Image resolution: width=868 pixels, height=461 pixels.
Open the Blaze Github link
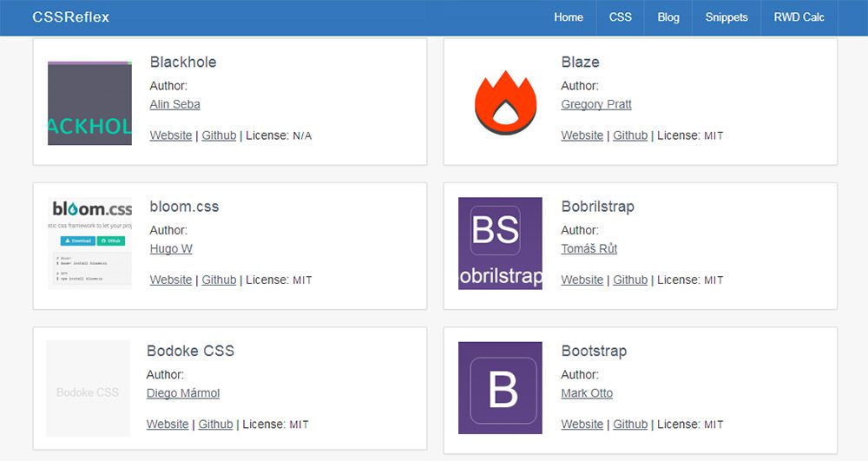pyautogui.click(x=630, y=135)
